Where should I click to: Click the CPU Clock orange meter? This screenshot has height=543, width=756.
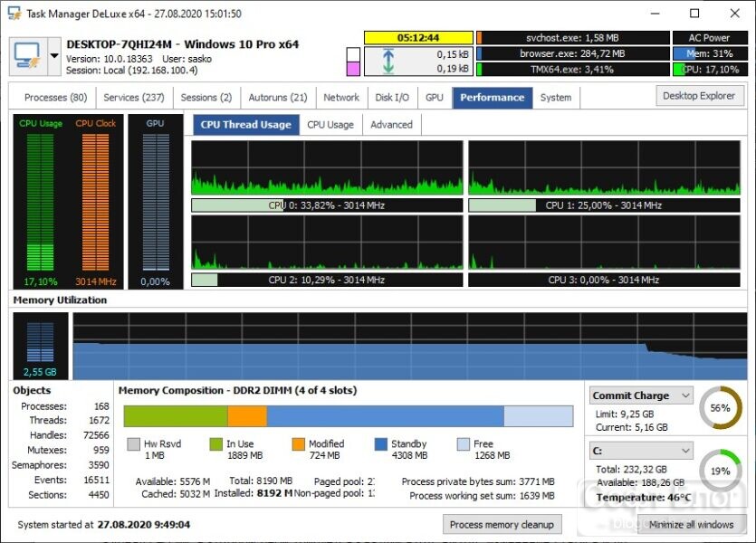click(x=95, y=202)
